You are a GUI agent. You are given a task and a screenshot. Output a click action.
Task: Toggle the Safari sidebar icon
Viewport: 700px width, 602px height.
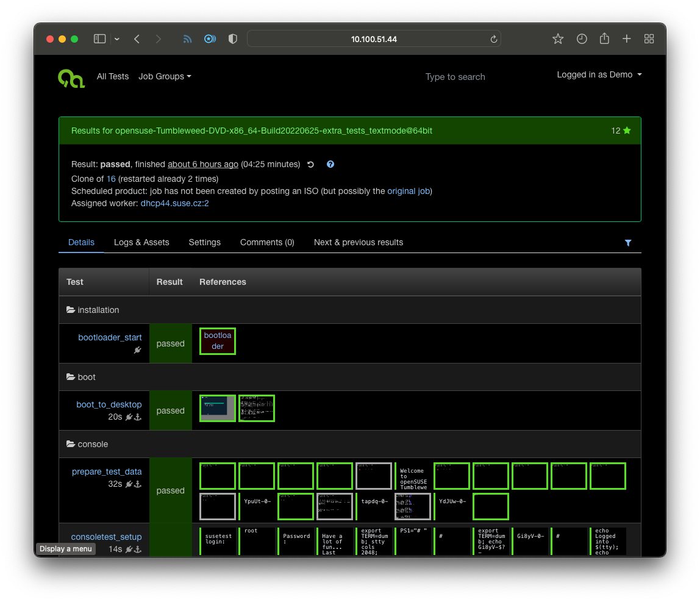99,39
